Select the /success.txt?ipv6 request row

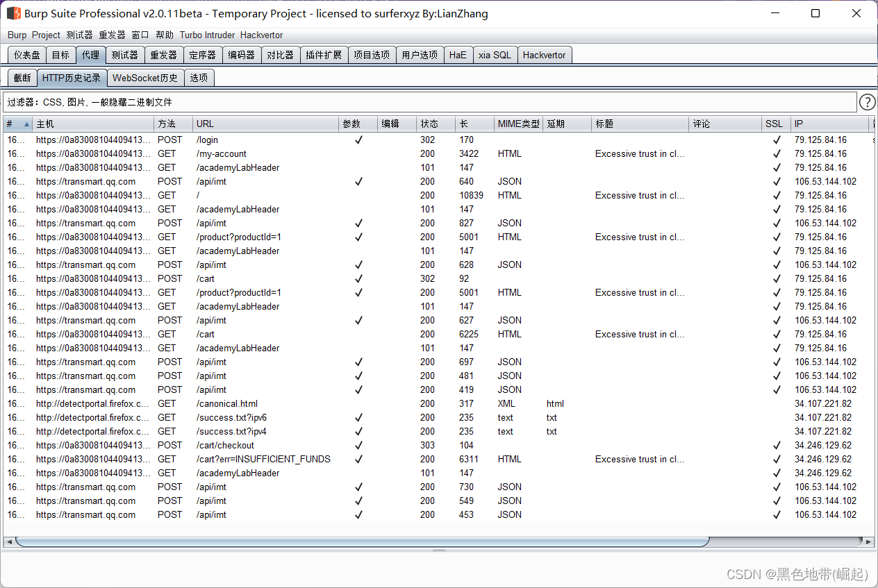tap(438, 417)
